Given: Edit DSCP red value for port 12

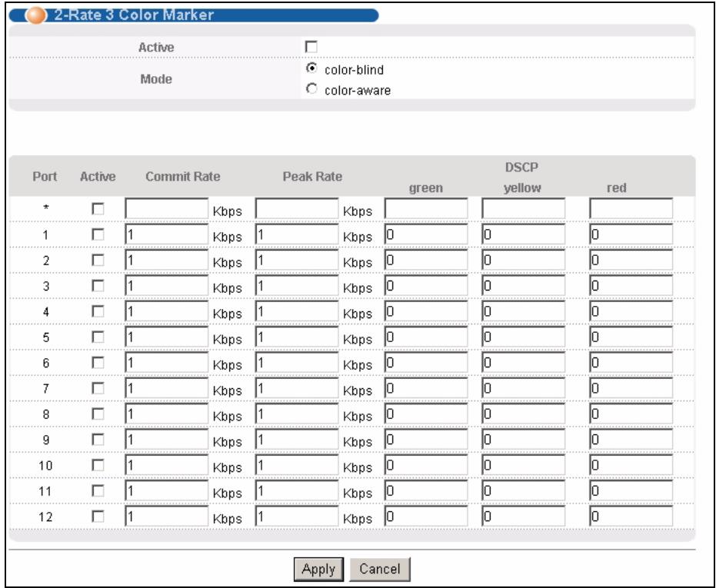Looking at the screenshot, I should [631, 516].
